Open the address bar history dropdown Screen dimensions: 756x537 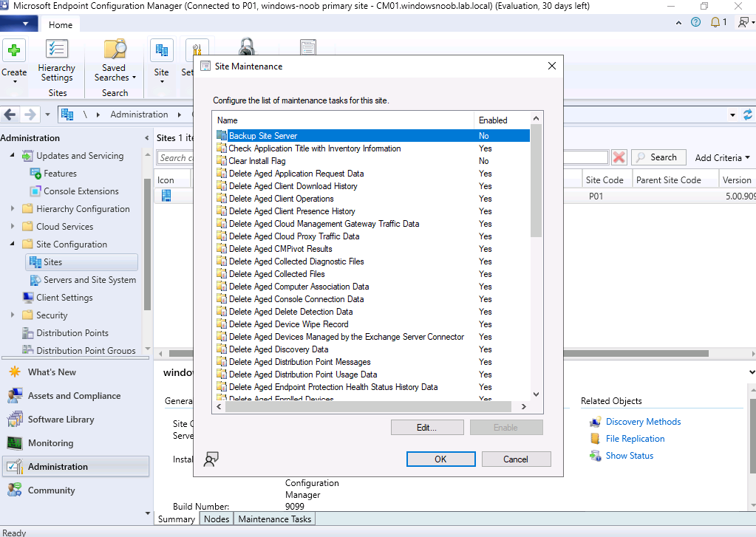pos(732,115)
